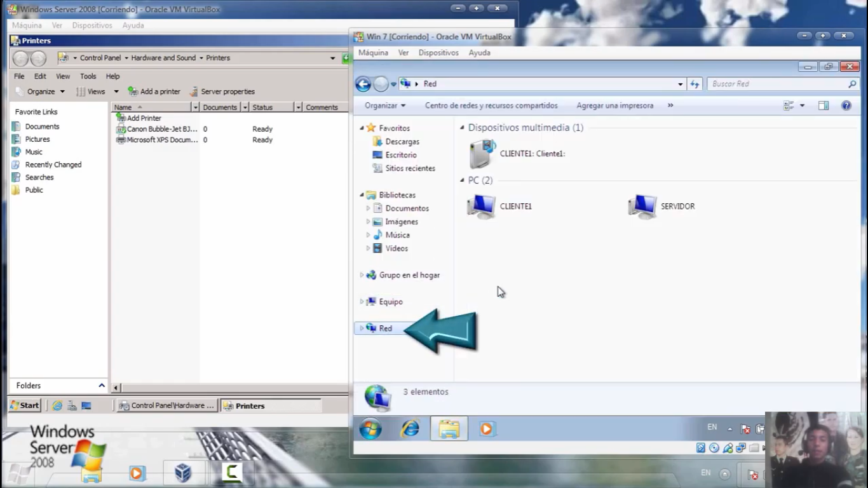Open the Windows 7 Start orb

[x=370, y=430]
